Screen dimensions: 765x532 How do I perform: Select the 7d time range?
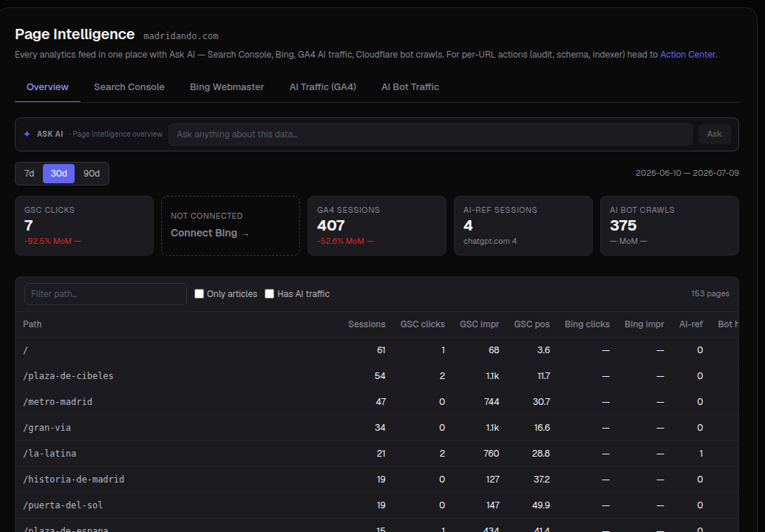[30, 174]
